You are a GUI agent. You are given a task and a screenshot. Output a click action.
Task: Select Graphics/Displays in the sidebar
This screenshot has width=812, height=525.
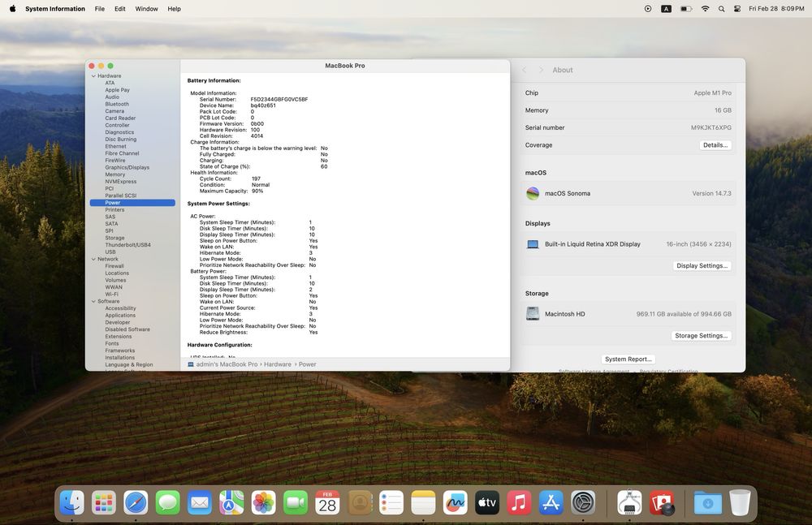(x=127, y=168)
